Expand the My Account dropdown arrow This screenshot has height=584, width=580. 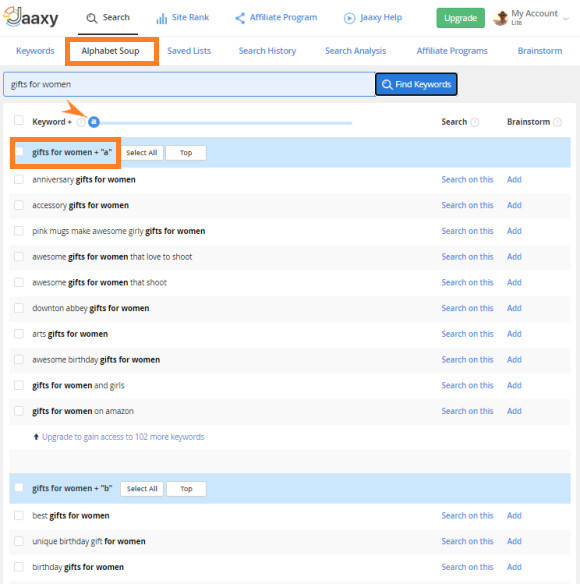tap(566, 18)
